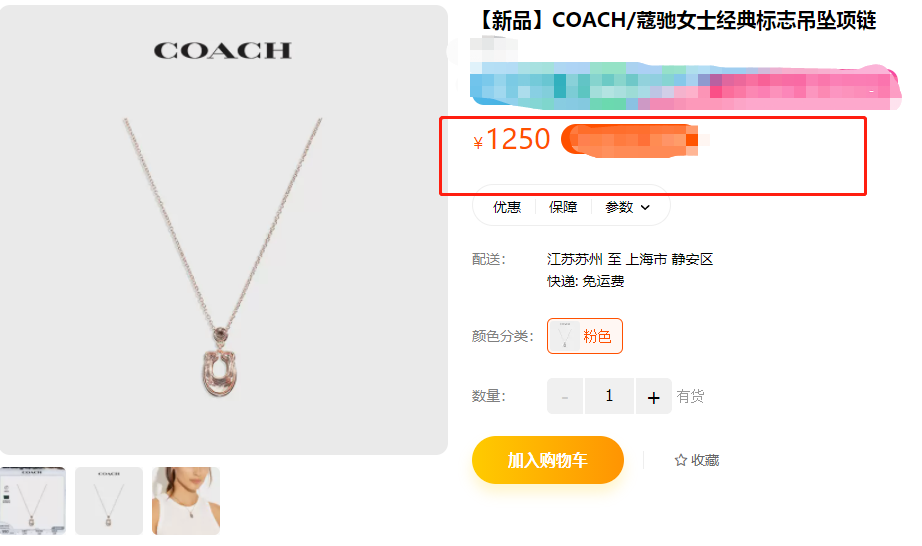
Task: Select the 粉色 color option
Action: (x=584, y=336)
